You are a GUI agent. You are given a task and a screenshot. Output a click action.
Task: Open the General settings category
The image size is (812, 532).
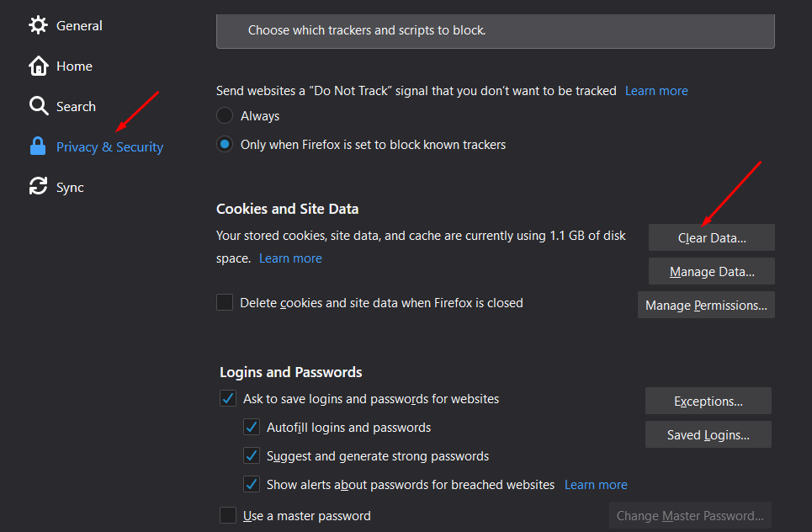pos(79,25)
